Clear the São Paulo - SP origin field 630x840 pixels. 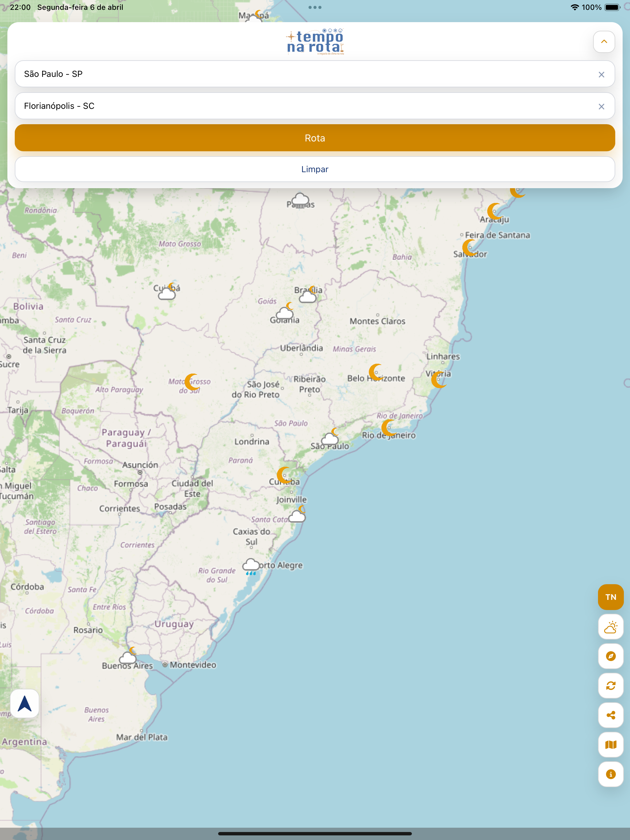pos(601,74)
